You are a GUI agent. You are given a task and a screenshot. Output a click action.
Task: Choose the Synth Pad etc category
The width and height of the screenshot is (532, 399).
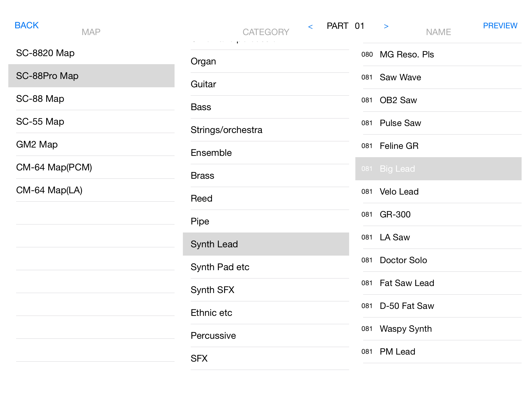point(266,267)
